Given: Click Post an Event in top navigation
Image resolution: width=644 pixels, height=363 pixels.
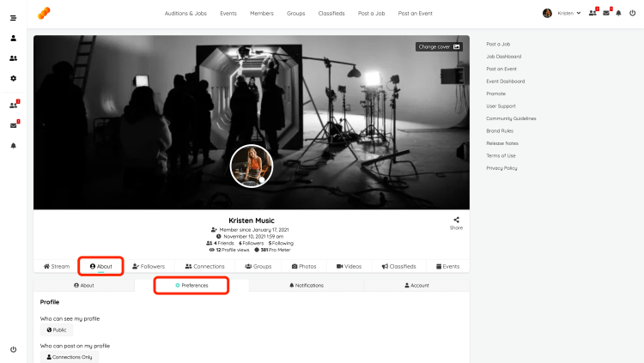Looking at the screenshot, I should pyautogui.click(x=416, y=13).
